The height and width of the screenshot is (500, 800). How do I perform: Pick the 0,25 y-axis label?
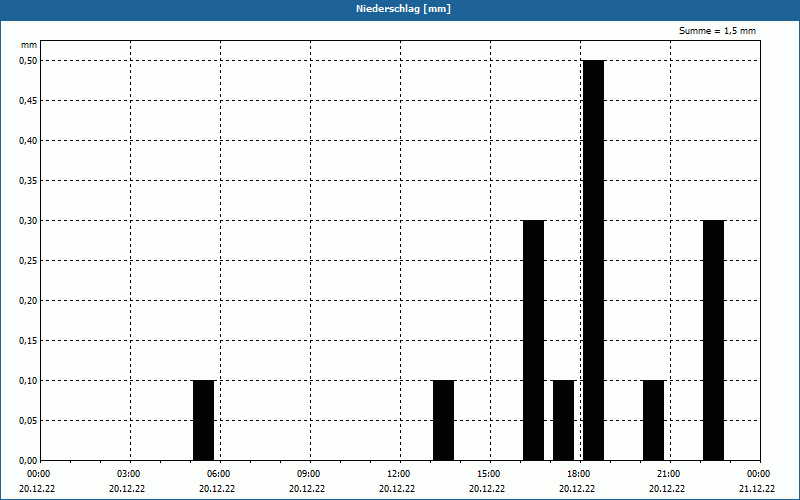point(28,261)
